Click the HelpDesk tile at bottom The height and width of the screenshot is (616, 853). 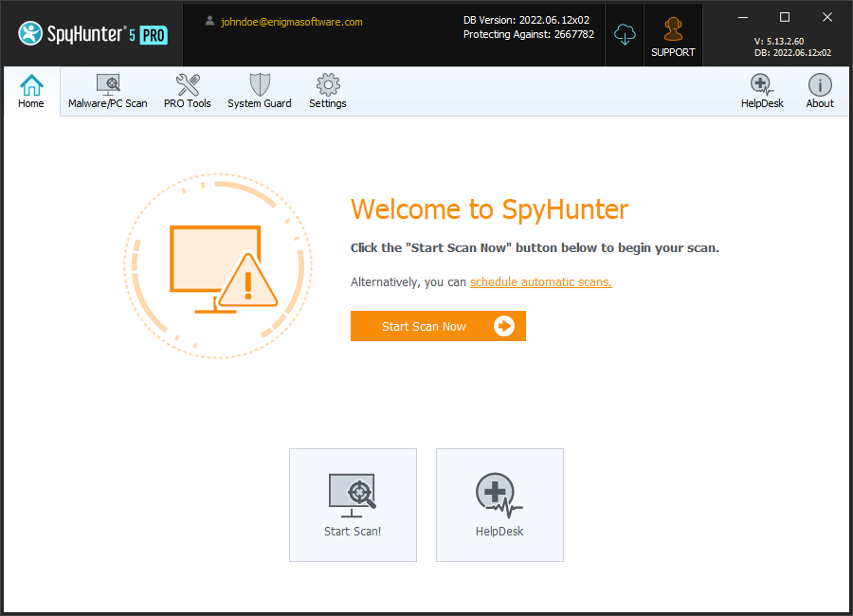(499, 504)
